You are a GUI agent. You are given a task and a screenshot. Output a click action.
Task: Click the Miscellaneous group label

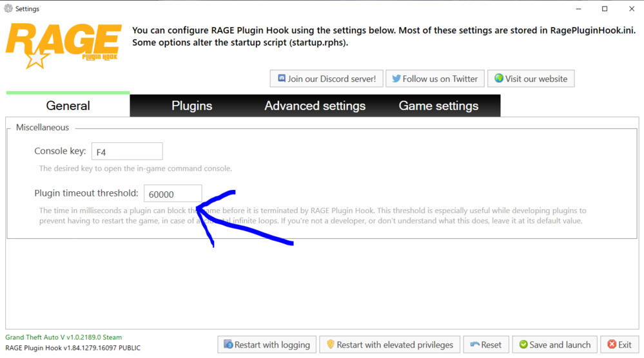click(x=43, y=127)
